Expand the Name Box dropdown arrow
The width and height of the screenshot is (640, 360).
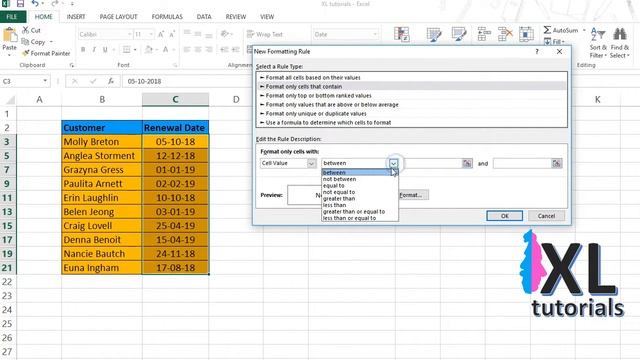[x=45, y=81]
